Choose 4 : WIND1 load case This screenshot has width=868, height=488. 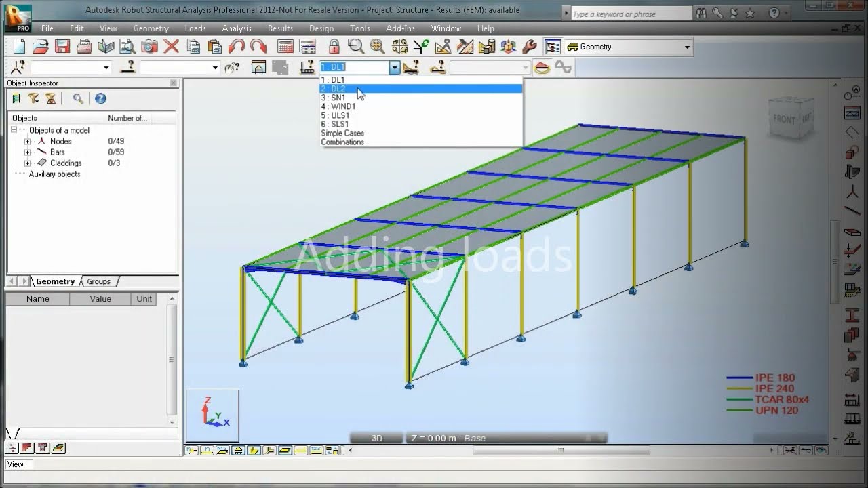421,106
